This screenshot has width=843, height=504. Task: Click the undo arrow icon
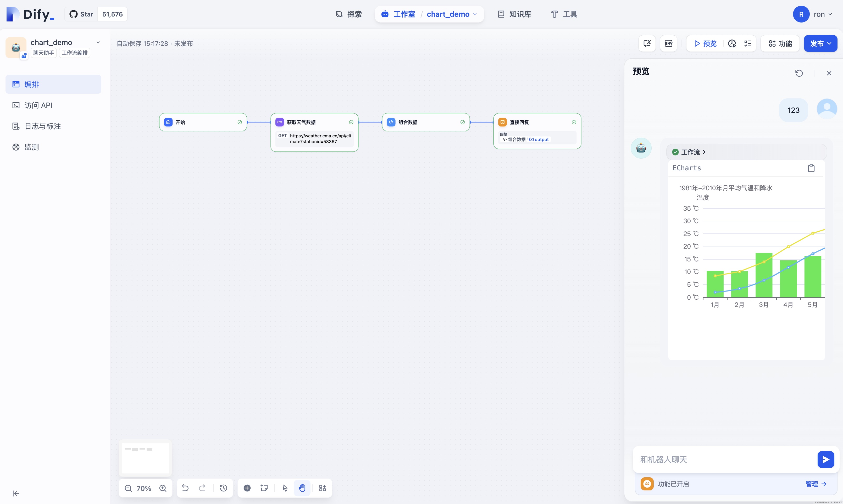pyautogui.click(x=185, y=488)
